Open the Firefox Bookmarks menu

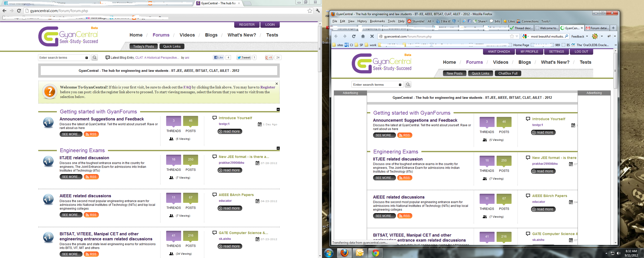tap(377, 21)
